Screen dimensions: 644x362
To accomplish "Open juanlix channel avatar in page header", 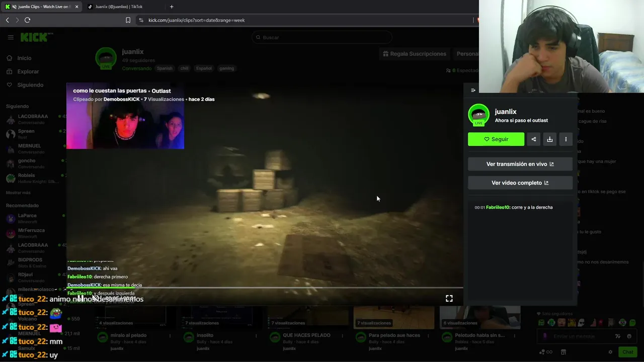I will click(x=106, y=58).
